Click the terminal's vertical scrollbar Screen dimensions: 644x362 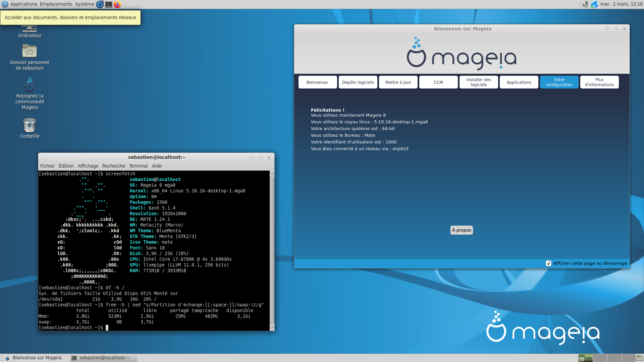[272, 251]
